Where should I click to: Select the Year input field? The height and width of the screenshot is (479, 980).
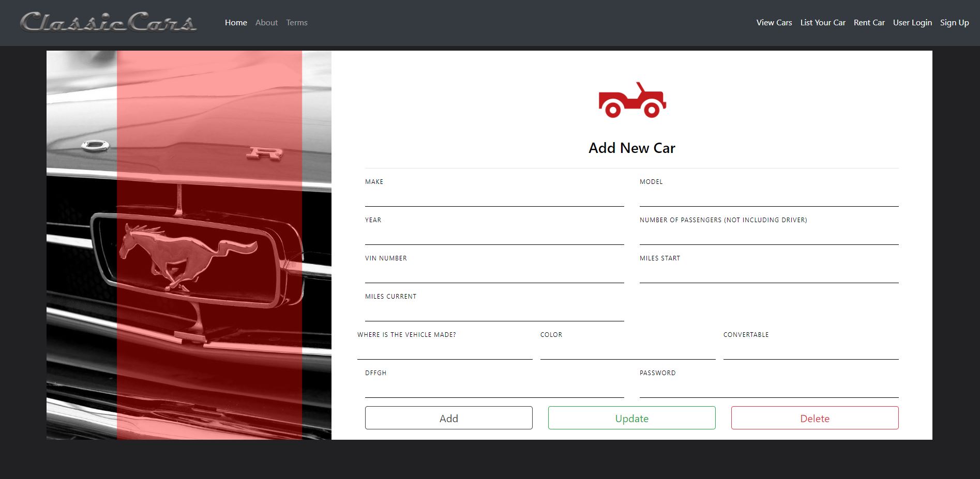coord(494,235)
